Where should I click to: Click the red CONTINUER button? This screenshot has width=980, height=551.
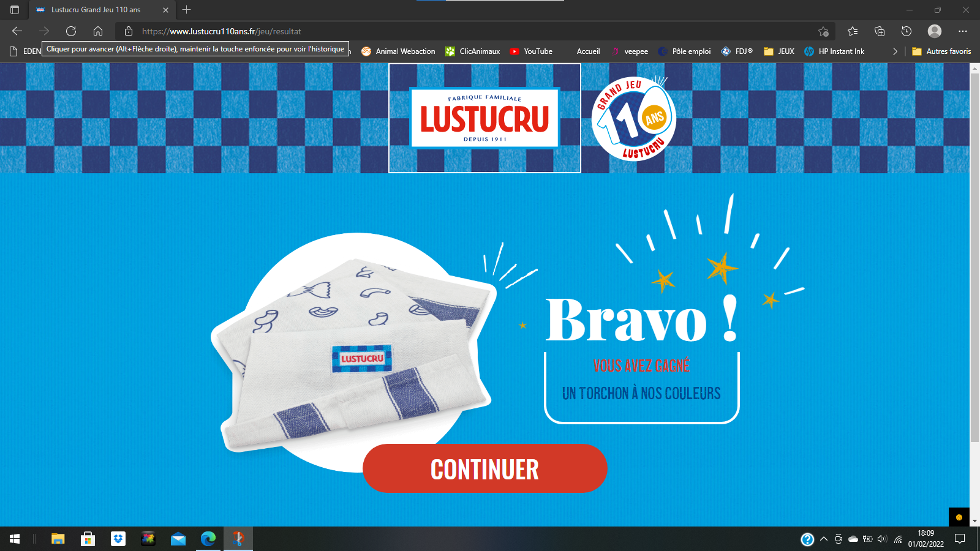click(484, 469)
